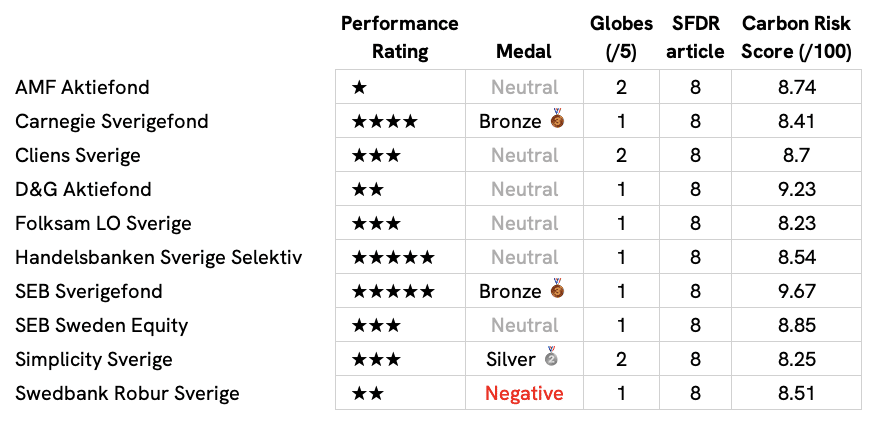
Task: Click Simplicity Sverige globes value cell
Action: [x=621, y=359]
